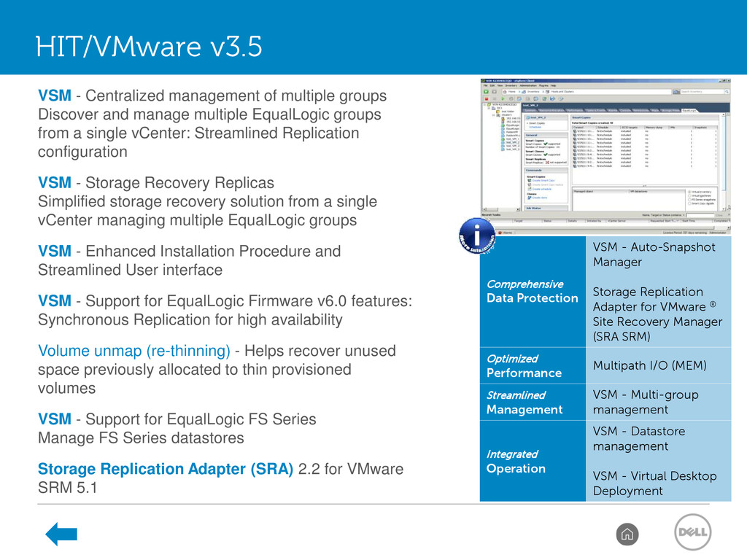Open the blue 'More information' info badge
This screenshot has width=747, height=560.
coord(477,236)
